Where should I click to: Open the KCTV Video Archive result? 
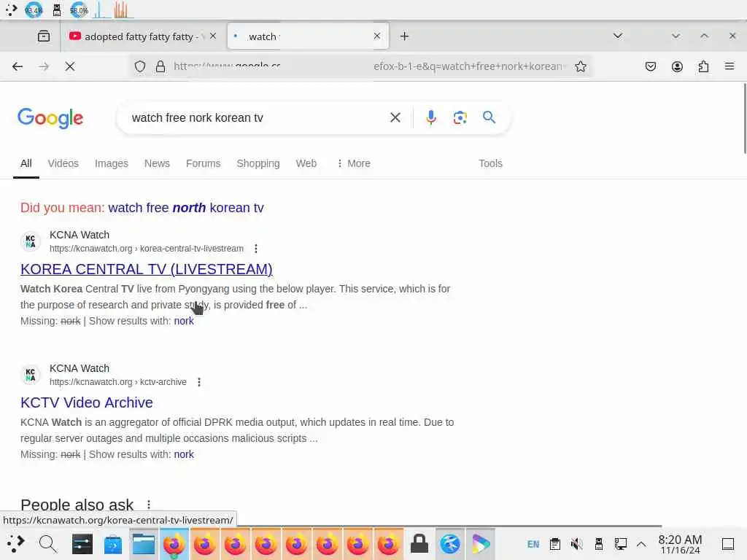87,402
